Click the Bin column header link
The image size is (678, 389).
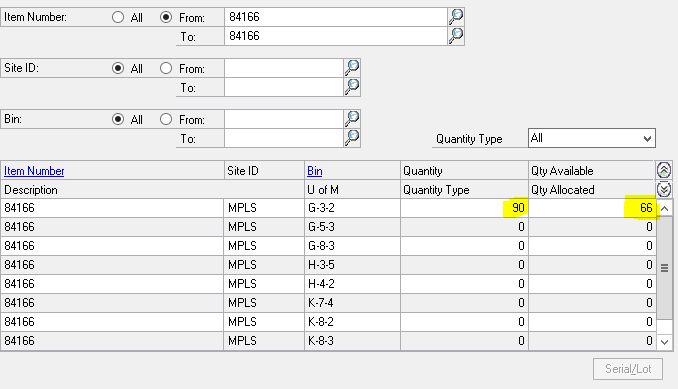tap(314, 171)
